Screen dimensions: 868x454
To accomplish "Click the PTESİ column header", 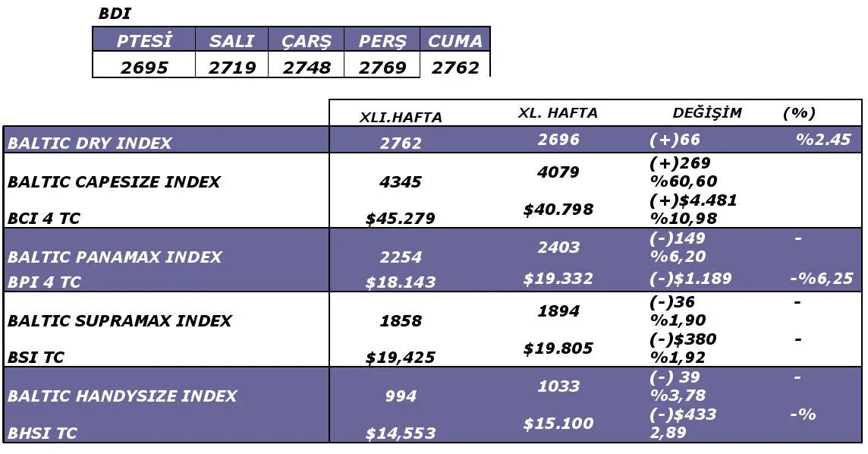I will (144, 40).
